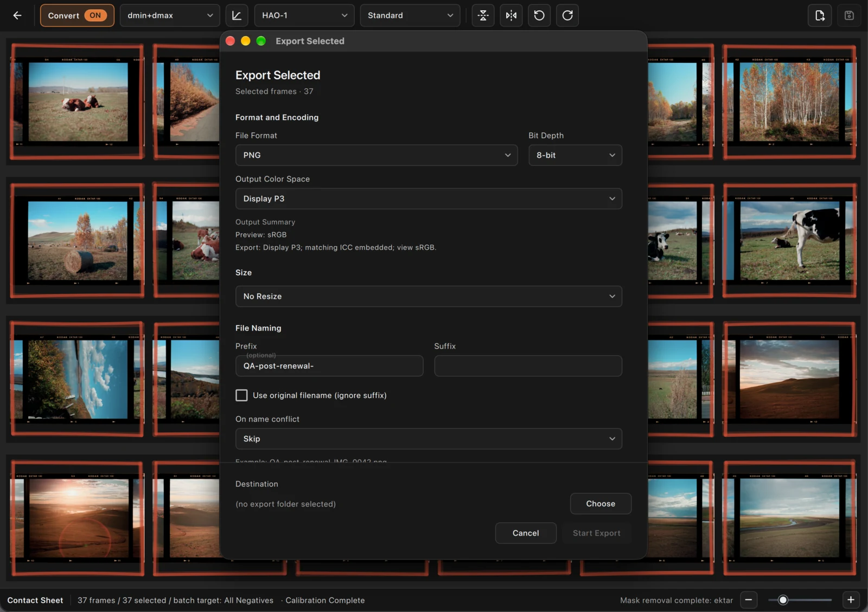The width and height of the screenshot is (868, 612).
Task: Select the thumbnail of cows lying in field
Action: [77, 102]
